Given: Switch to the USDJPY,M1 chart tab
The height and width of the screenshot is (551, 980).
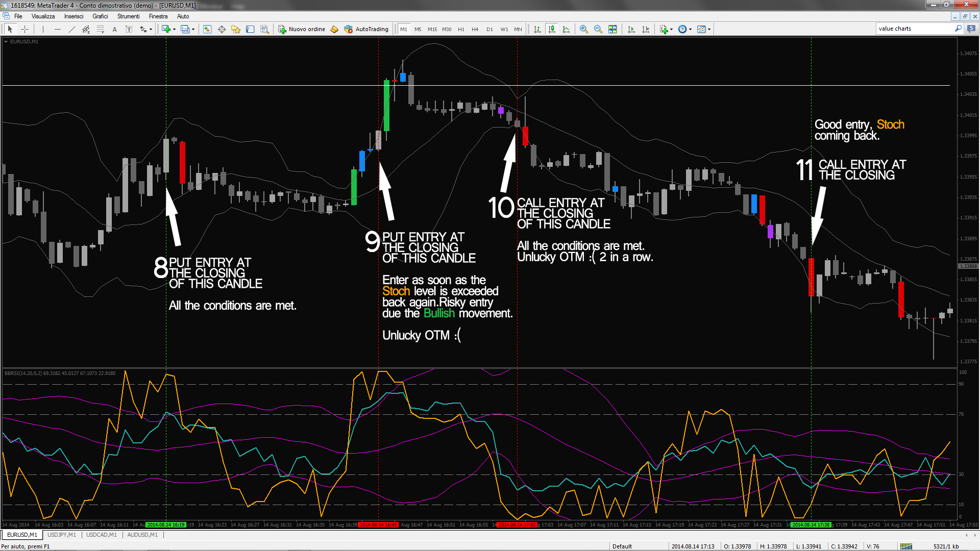Looking at the screenshot, I should 61,535.
